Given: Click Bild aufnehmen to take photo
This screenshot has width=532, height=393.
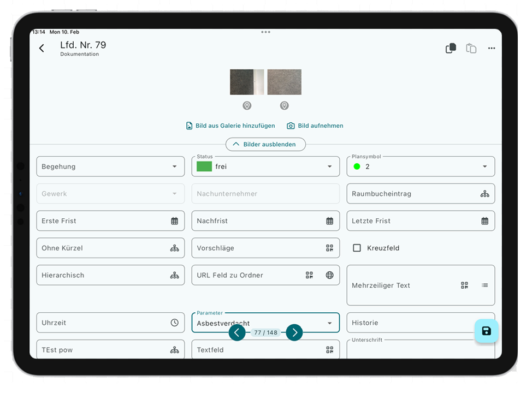Looking at the screenshot, I should coord(315,126).
